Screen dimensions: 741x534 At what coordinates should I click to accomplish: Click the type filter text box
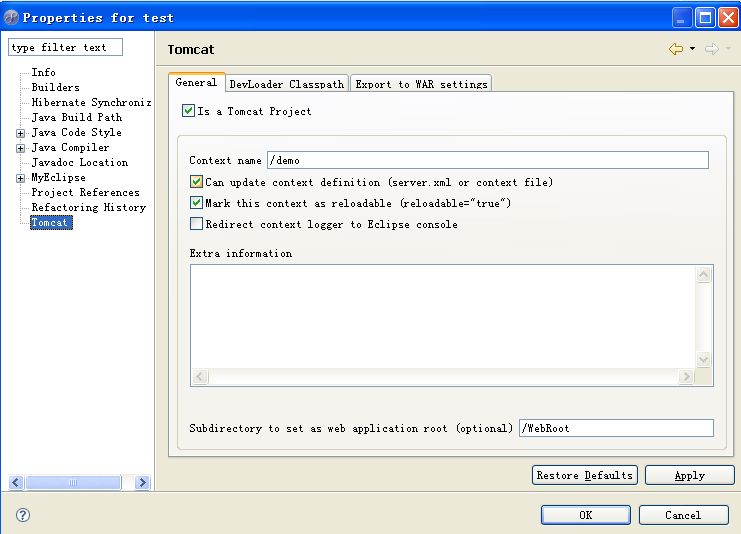[x=65, y=47]
